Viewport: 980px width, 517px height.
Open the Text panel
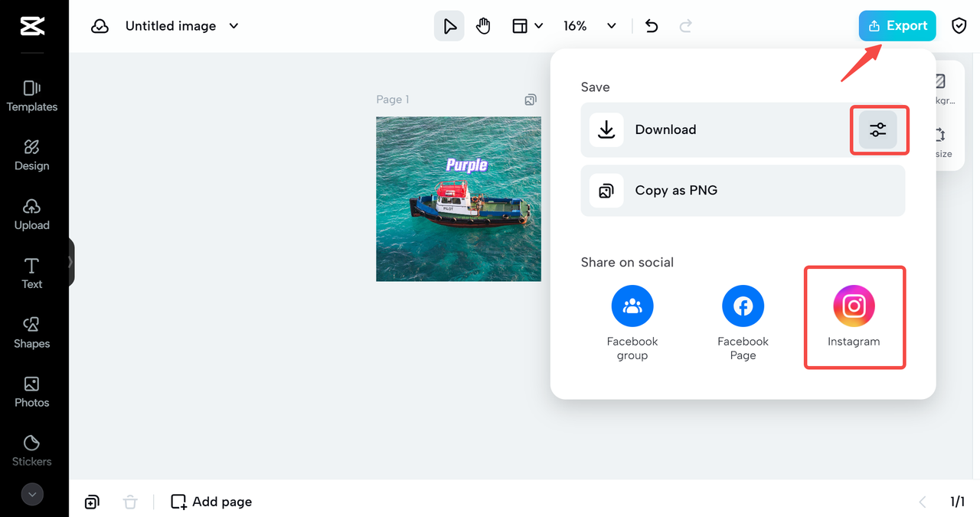click(x=32, y=273)
